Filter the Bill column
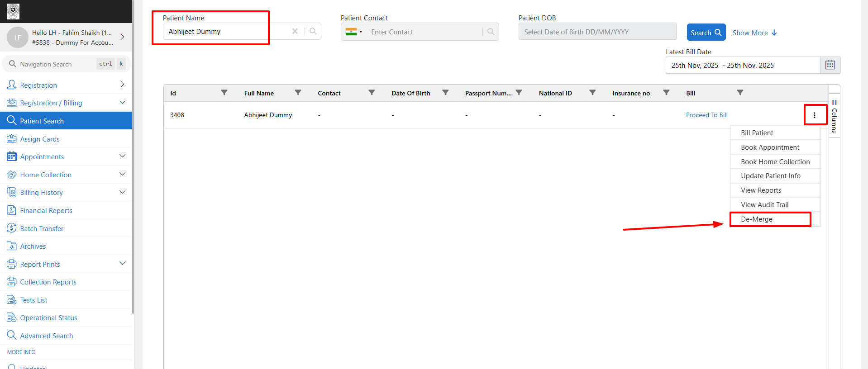Screen dimensions: 868x369 click(740, 93)
